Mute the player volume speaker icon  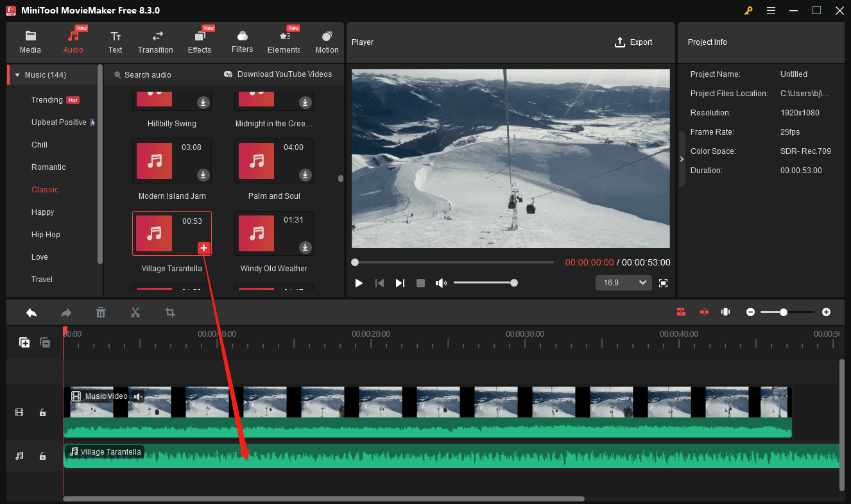pos(441,283)
